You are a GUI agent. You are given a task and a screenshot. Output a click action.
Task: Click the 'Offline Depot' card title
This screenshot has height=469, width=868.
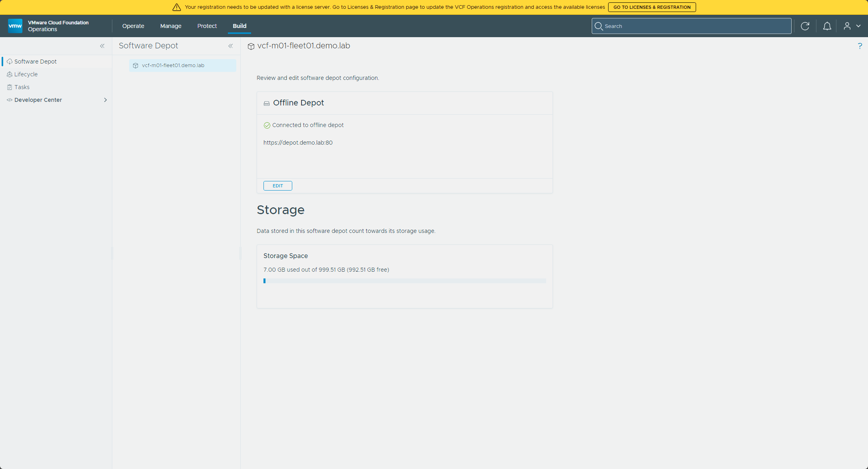click(x=298, y=103)
